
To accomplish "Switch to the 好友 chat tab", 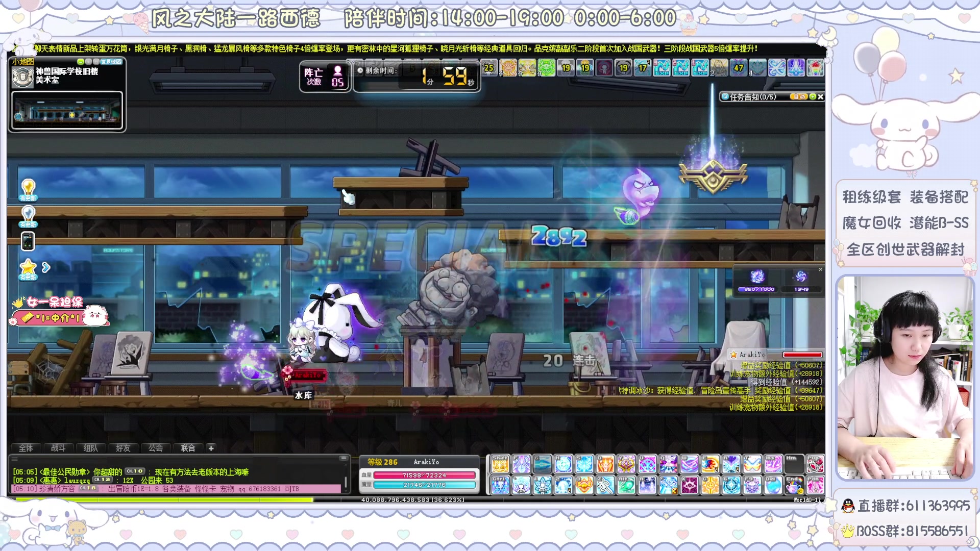I will click(123, 448).
